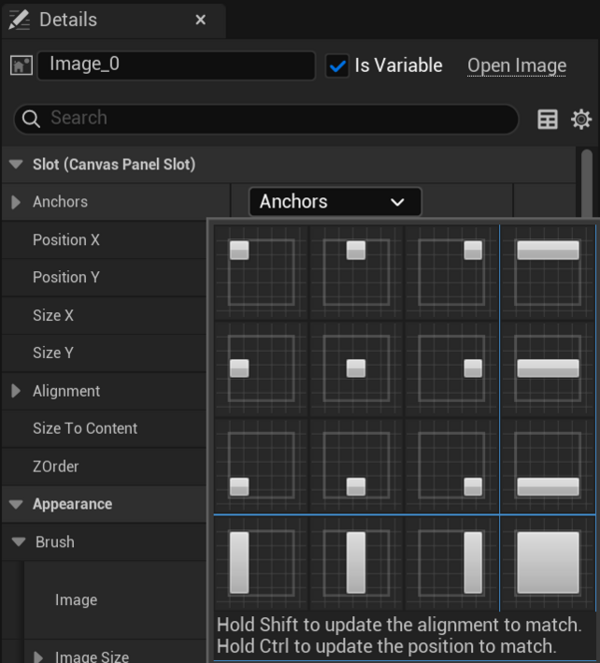The image size is (600, 663).
Task: Focus the Search properties field
Action: click(x=266, y=119)
